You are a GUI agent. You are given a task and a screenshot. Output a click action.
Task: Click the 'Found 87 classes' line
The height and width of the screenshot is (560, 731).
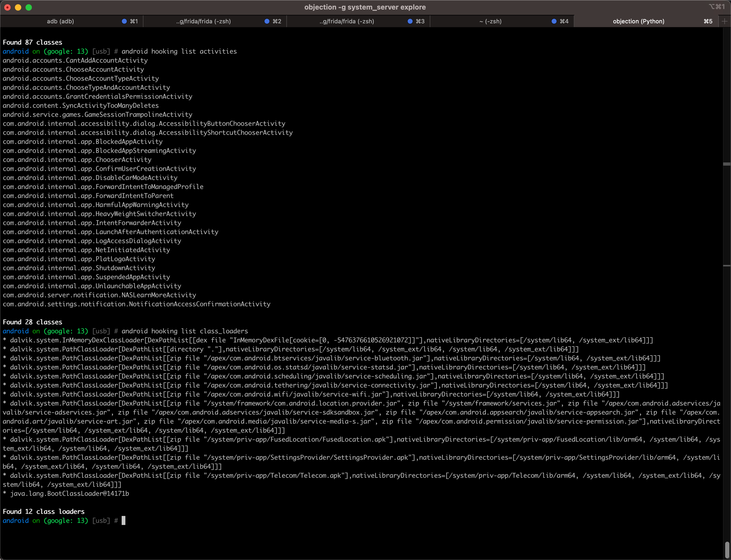click(x=32, y=42)
